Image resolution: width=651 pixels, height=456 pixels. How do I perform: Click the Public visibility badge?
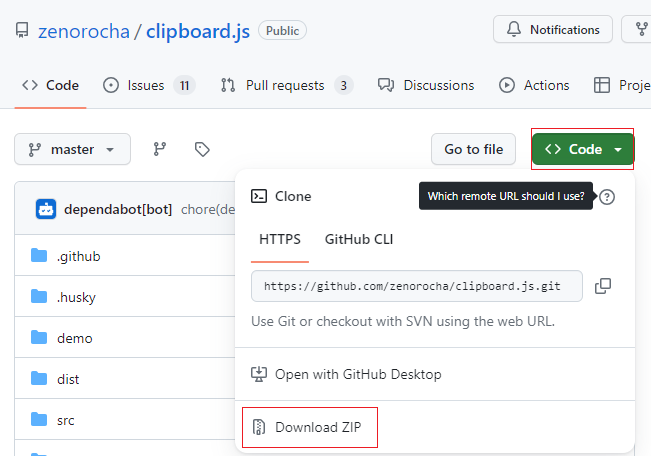pos(282,31)
